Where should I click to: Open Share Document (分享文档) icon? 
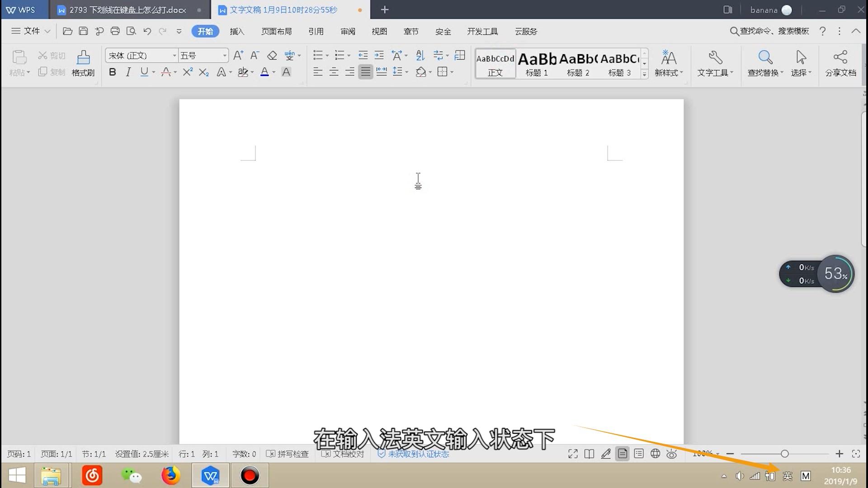[840, 63]
